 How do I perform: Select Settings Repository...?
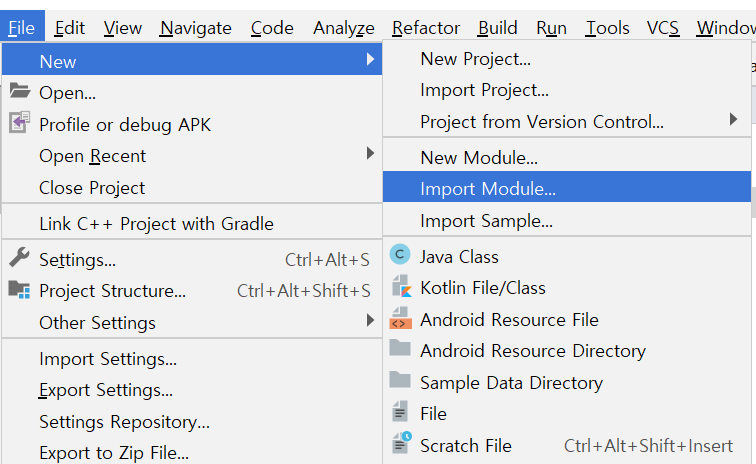click(x=192, y=421)
